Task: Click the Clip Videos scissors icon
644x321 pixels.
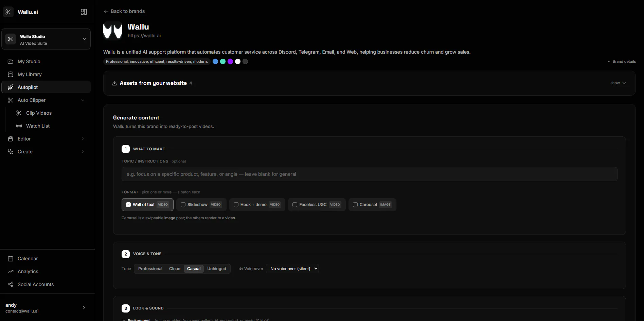Action: point(19,113)
